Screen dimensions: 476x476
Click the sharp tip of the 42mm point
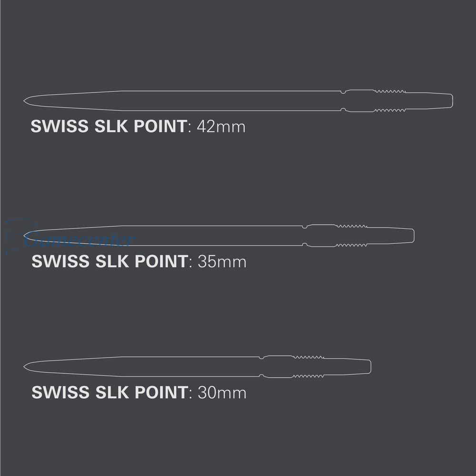[25, 100]
